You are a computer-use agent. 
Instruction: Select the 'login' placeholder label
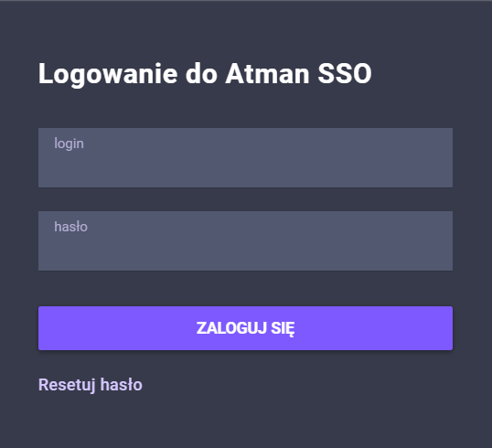[x=69, y=144]
